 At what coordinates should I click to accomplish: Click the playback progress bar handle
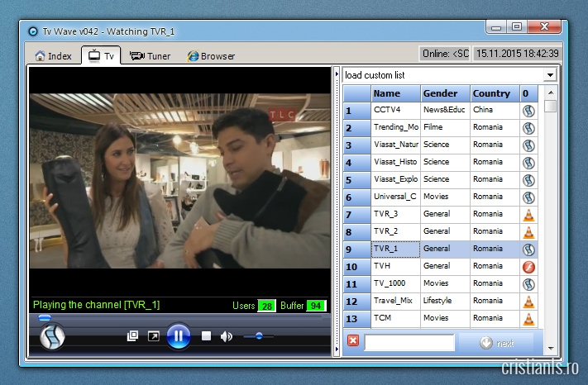pos(45,318)
